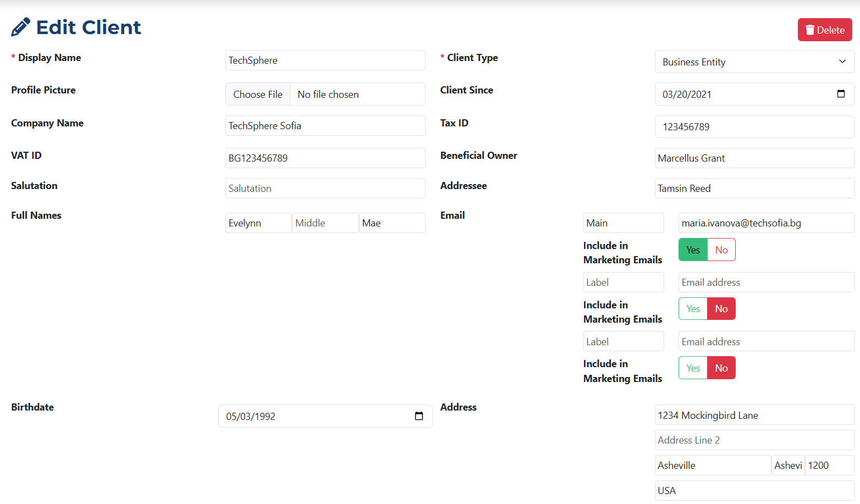
Task: Expand the Client Type dropdown
Action: click(x=754, y=62)
